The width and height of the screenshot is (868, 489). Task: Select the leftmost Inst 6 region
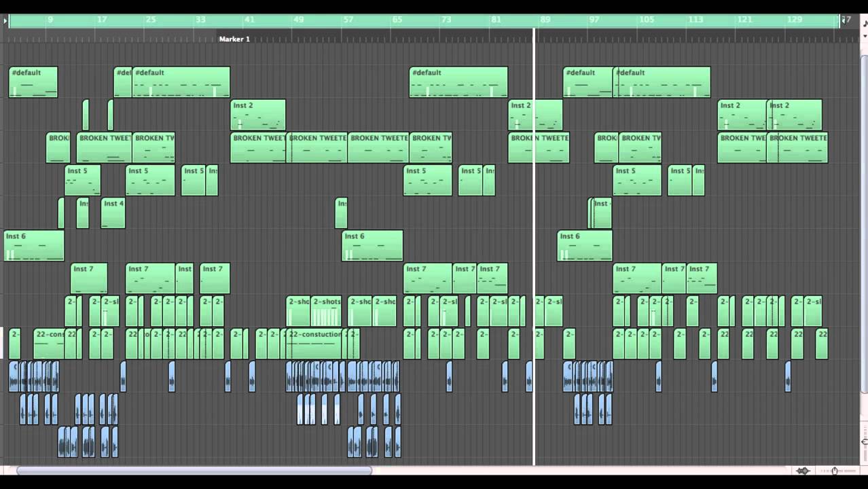(34, 245)
